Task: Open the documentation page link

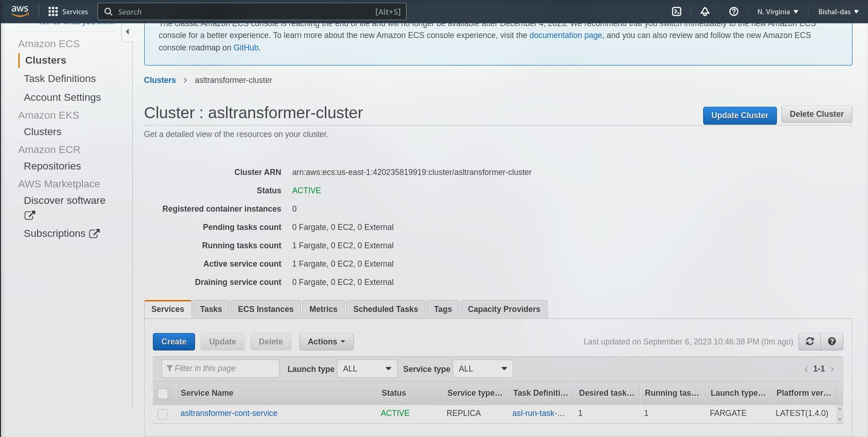Action: coord(566,35)
